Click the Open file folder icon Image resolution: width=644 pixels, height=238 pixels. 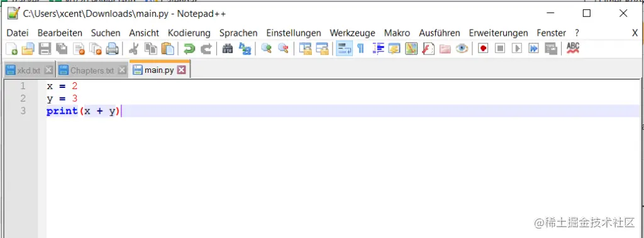(x=28, y=49)
